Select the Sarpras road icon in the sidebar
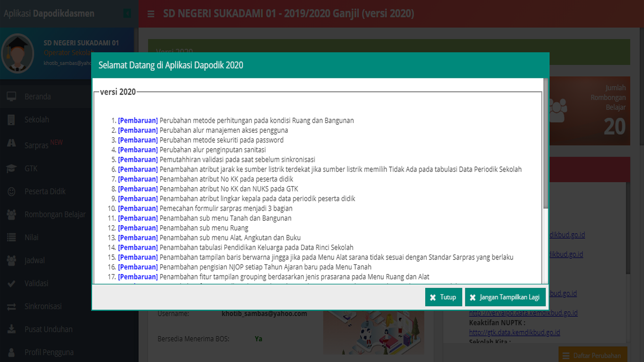This screenshot has width=644, height=362. 12,143
